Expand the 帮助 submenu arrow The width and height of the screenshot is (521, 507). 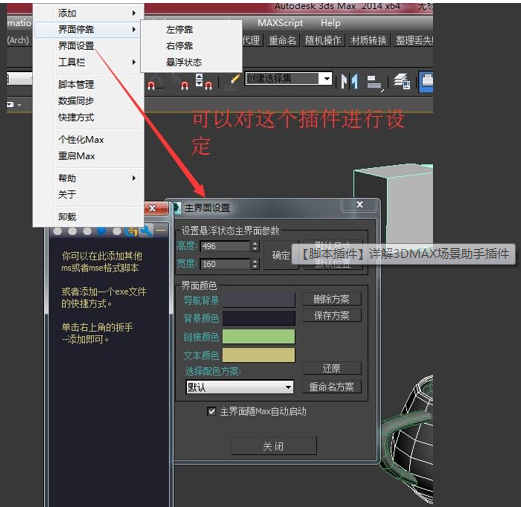(x=134, y=178)
